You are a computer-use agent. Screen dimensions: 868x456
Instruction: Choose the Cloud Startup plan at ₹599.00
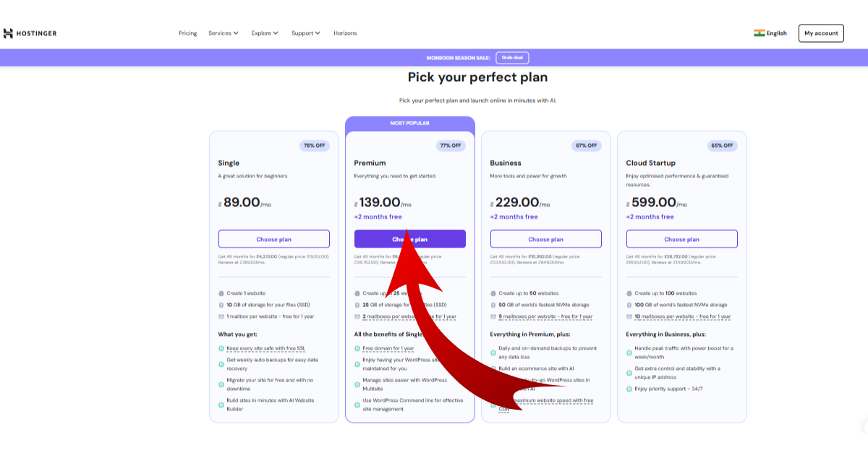tap(682, 239)
